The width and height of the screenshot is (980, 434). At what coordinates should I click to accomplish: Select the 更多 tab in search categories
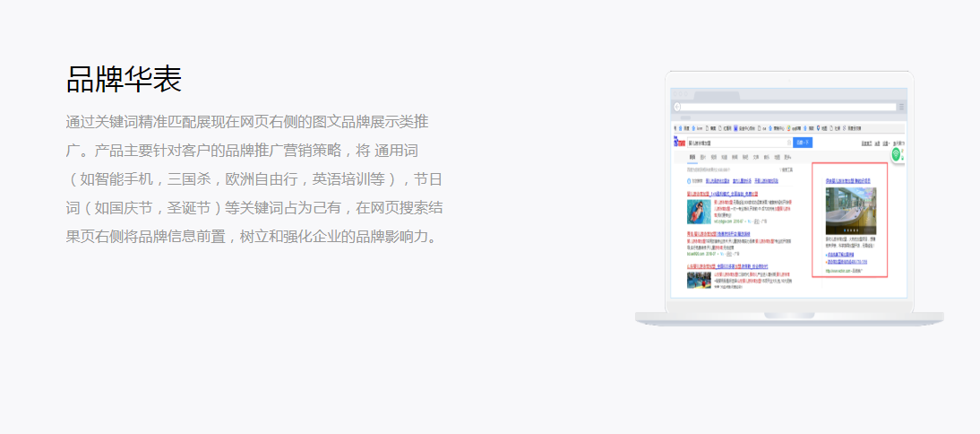(x=787, y=157)
